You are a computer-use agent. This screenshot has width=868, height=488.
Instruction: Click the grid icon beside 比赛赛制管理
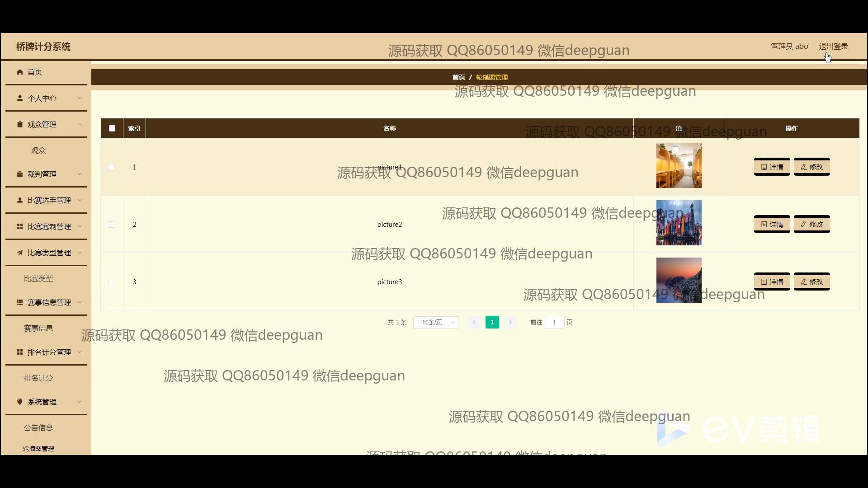coord(20,226)
